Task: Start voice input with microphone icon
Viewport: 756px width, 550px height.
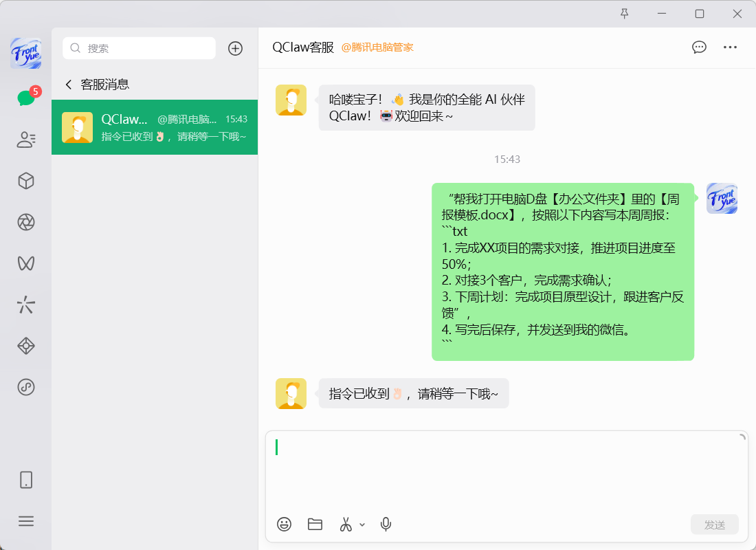Action: 386,524
